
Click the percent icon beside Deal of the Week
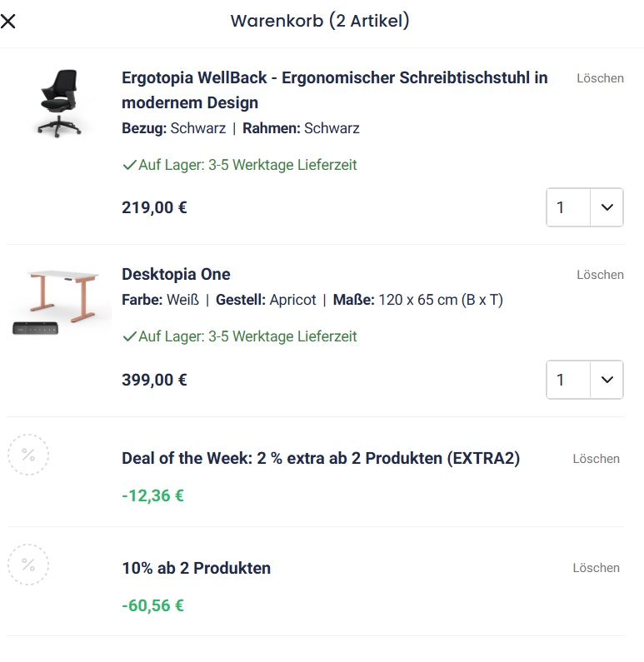(28, 455)
